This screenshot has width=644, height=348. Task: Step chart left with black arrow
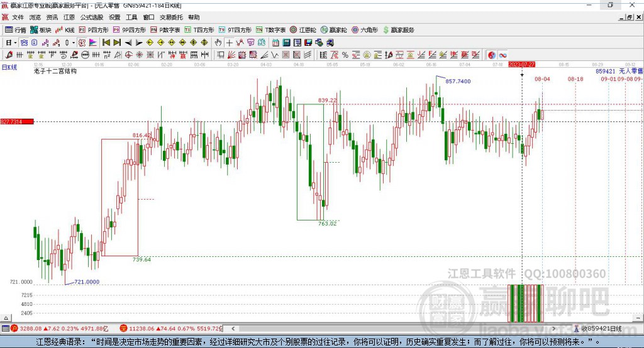[x=128, y=43]
